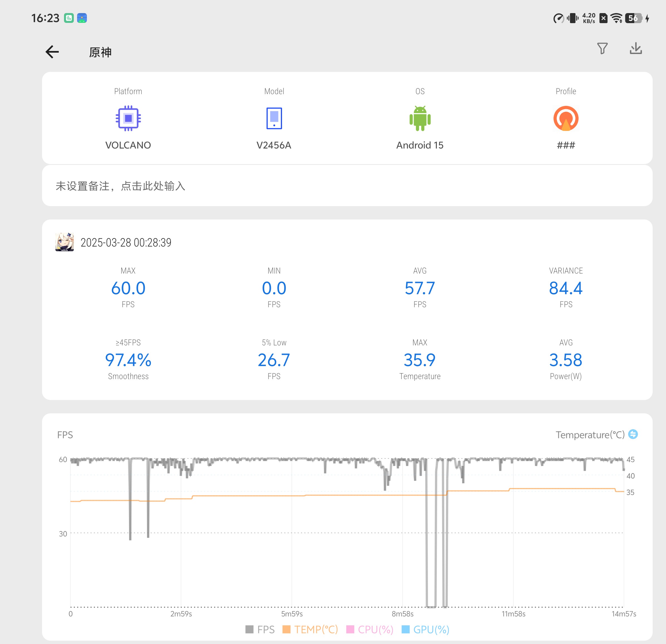This screenshot has width=666, height=644.
Task: Tap the AVG 57.7 FPS value
Action: (420, 288)
